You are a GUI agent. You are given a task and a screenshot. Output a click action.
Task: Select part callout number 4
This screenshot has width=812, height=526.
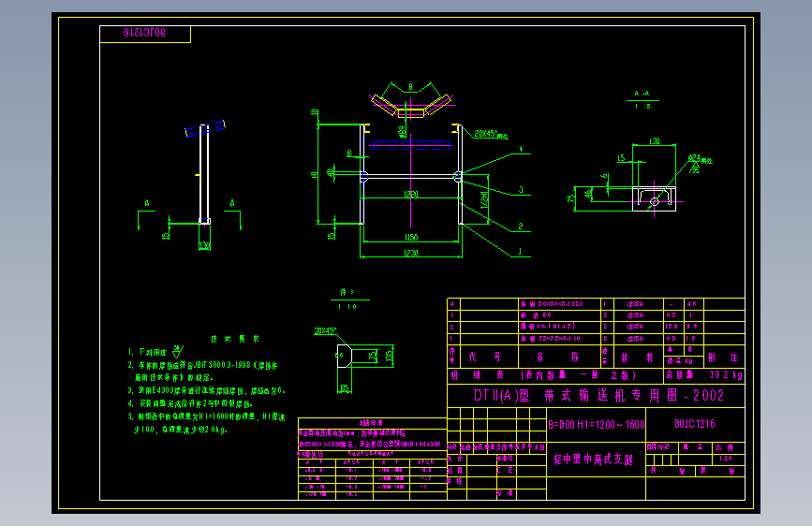(521, 149)
